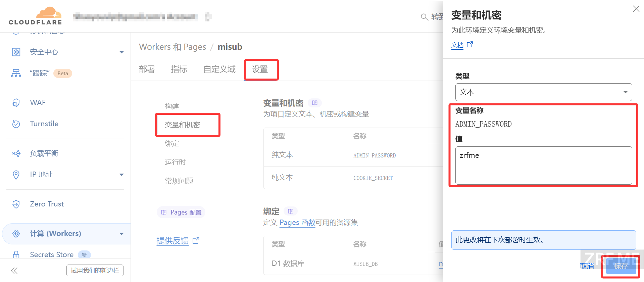Click the Turnstile icon in sidebar
Image resolution: width=644 pixels, height=282 pixels.
(x=16, y=124)
